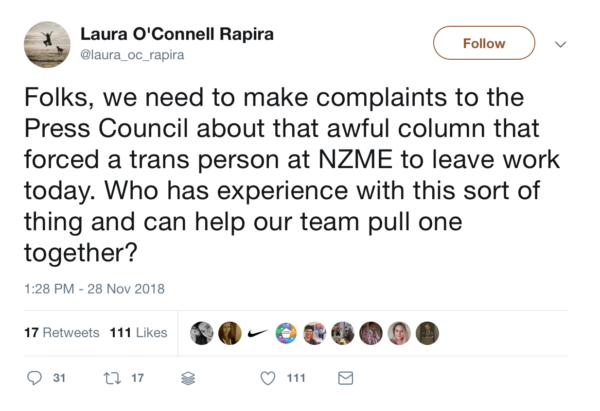Open Laura O'Connell Rapira's profile picture
The height and width of the screenshot is (411, 600).
tap(46, 45)
